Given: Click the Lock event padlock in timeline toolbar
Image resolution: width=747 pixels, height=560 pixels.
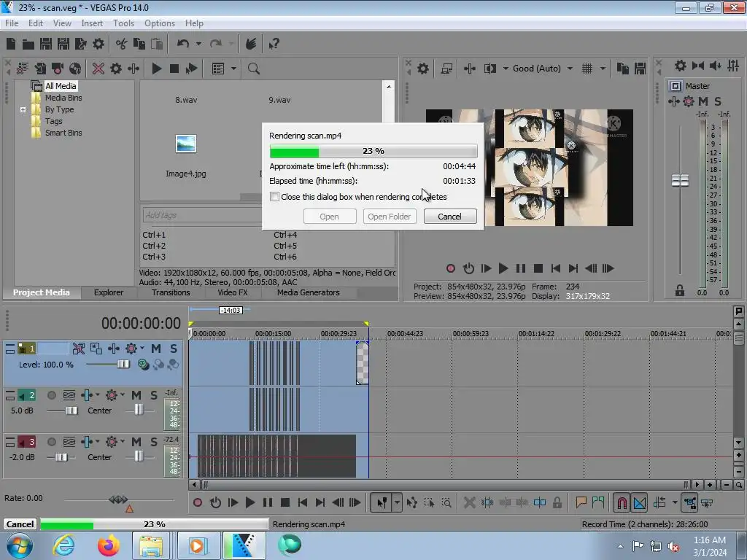Looking at the screenshot, I should pyautogui.click(x=557, y=502).
